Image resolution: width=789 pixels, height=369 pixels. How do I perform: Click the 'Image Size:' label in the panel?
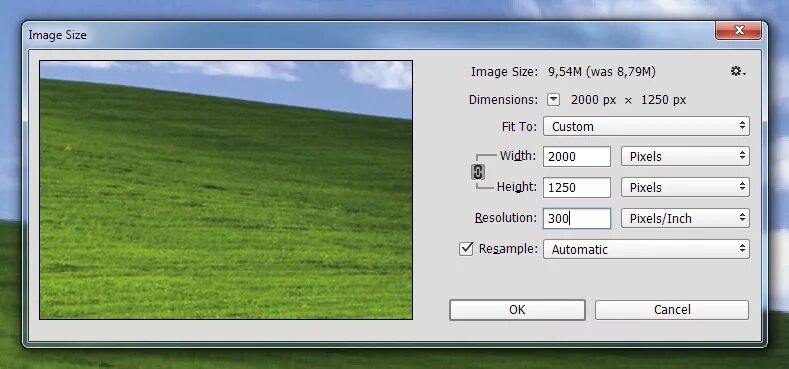click(x=504, y=72)
